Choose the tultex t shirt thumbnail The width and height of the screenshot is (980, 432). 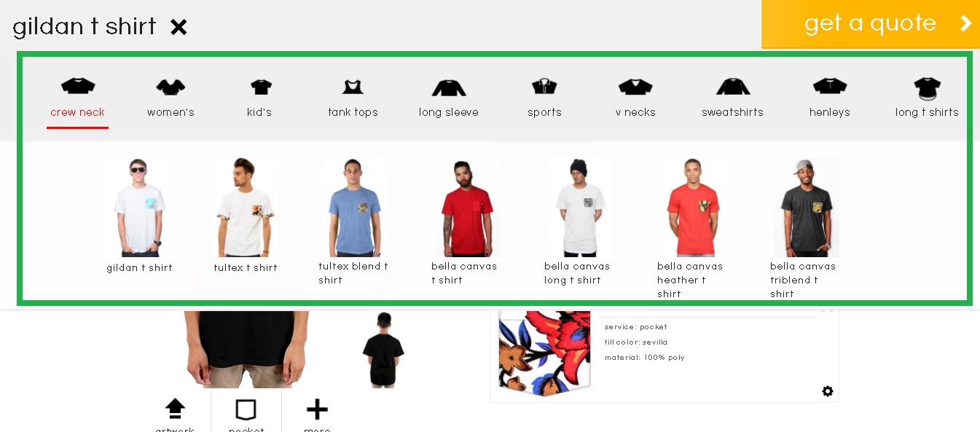(x=246, y=207)
